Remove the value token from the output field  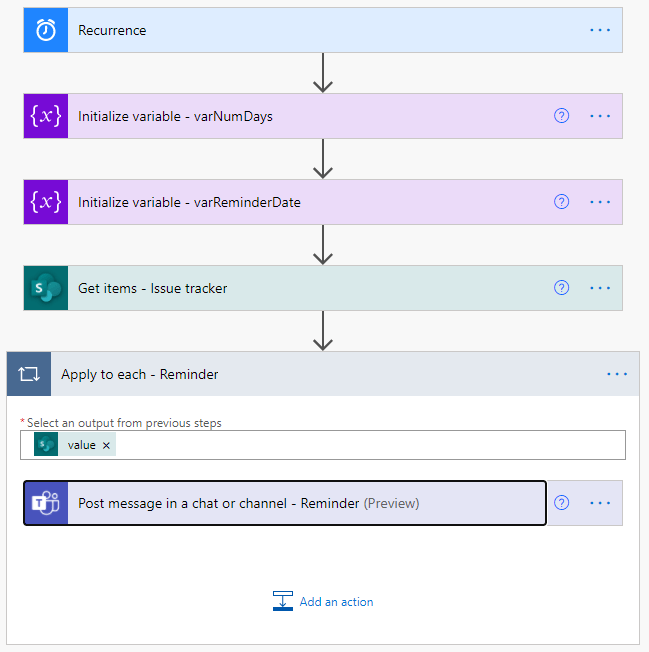(x=106, y=445)
